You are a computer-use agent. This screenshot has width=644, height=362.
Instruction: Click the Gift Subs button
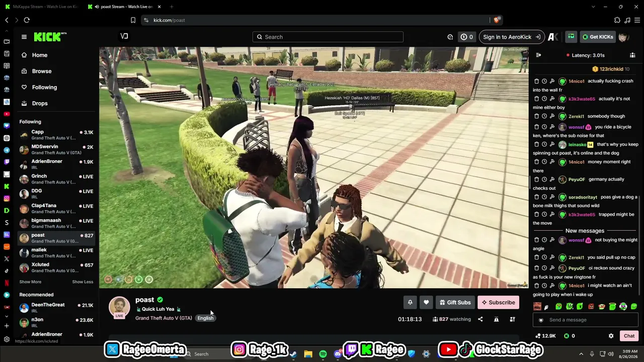point(455,302)
